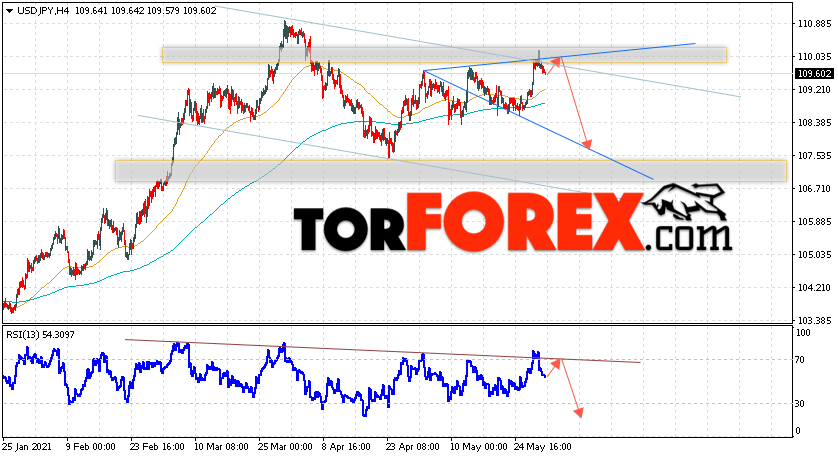Select price axis label 103.385
Image resolution: width=838 pixels, height=458 pixels.
[x=814, y=321]
